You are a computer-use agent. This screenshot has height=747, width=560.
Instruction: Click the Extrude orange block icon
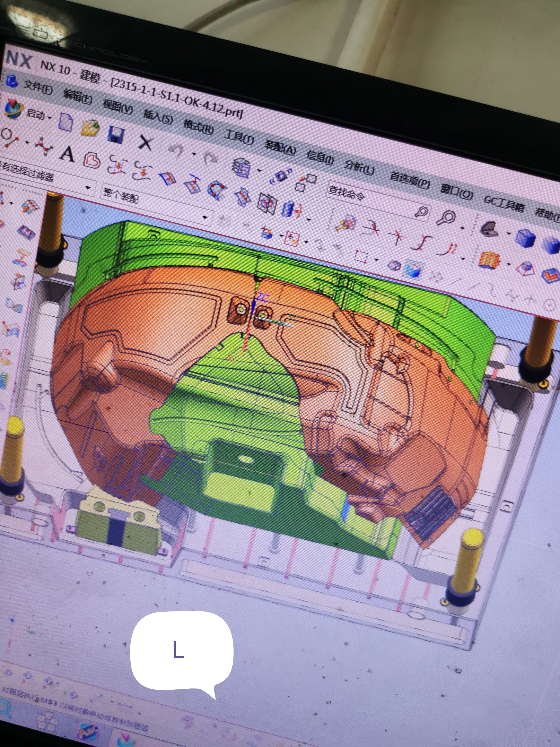[490, 261]
